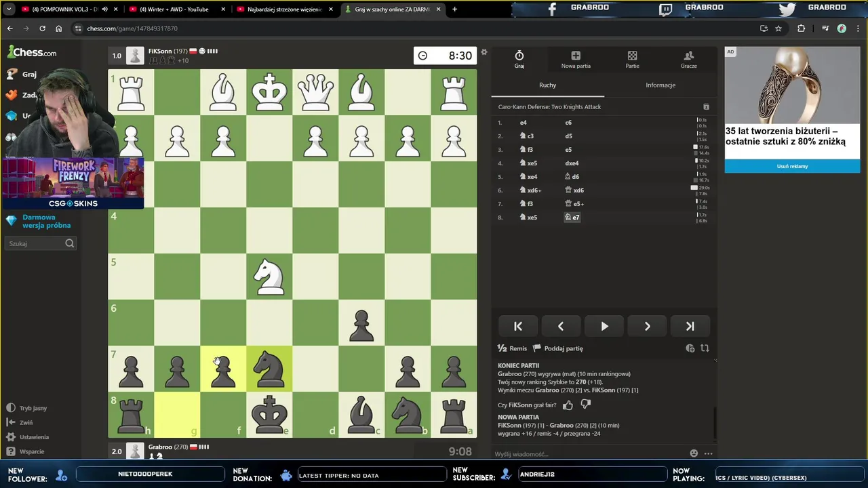Open the Nowa partia tab
The width and height of the screenshot is (868, 488).
point(576,60)
